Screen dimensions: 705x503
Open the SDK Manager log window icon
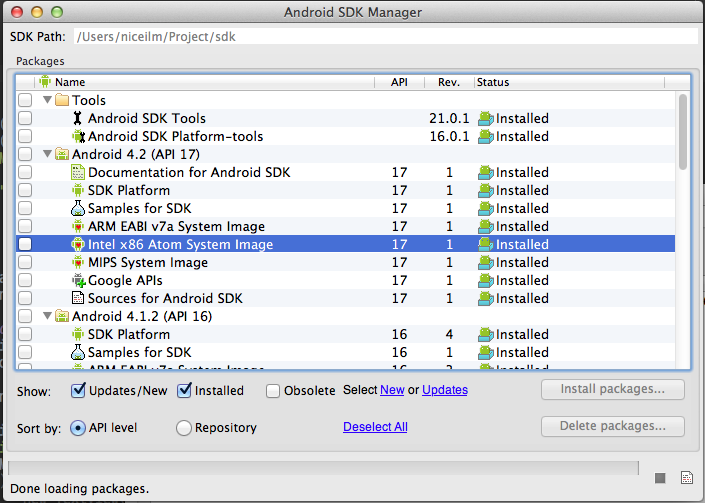pos(687,477)
